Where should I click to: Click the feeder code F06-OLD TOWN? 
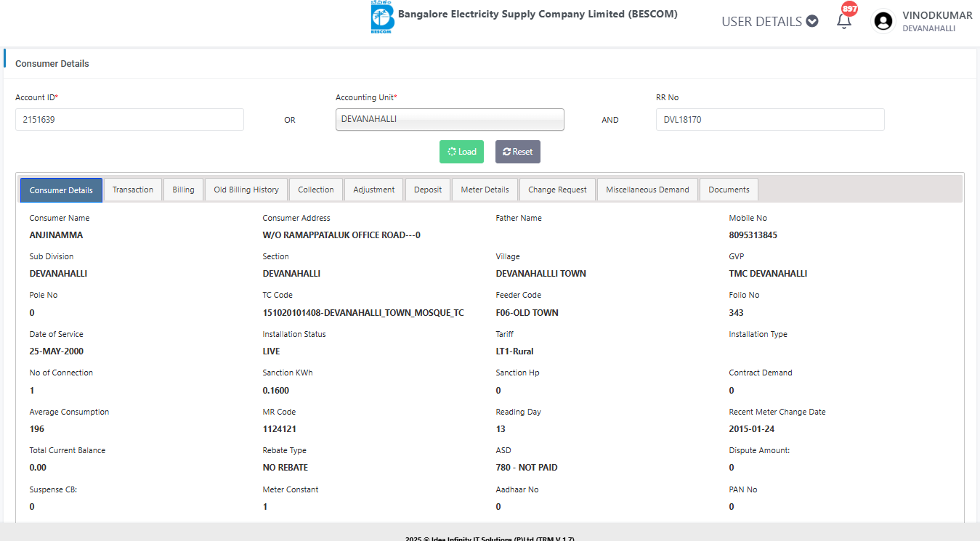pyautogui.click(x=527, y=313)
